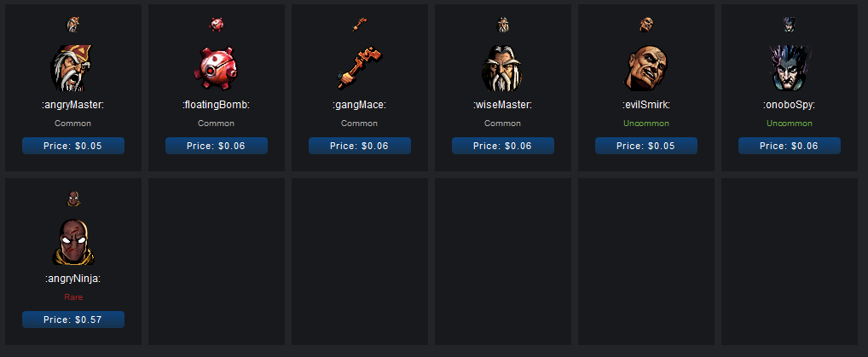Image resolution: width=868 pixels, height=357 pixels.
Task: Click the :angryNinja: name label
Action: [73, 279]
